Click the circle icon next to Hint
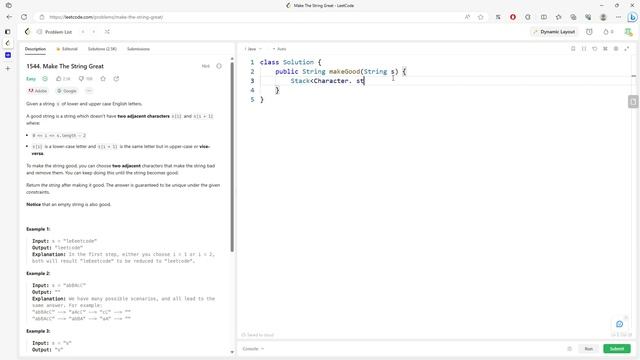Screen dimensions: 640x360 [219, 66]
